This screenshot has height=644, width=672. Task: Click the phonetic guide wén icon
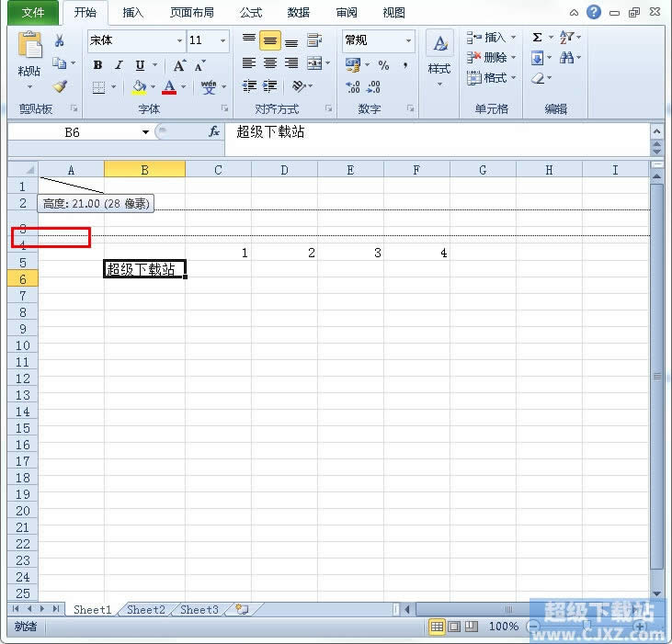coord(209,87)
